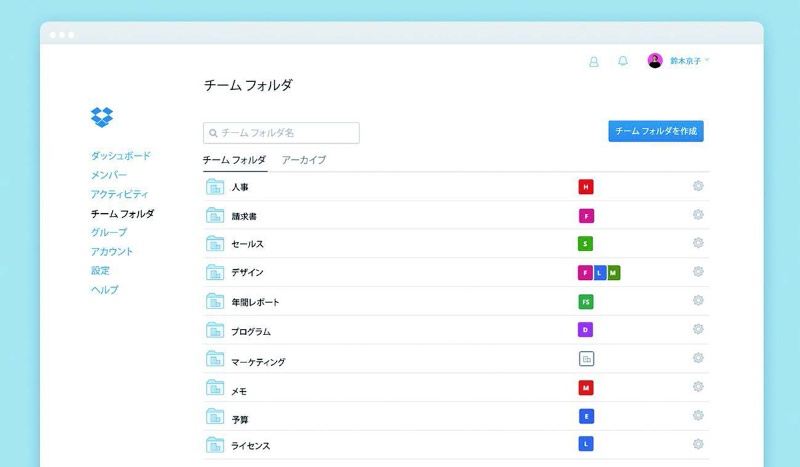Image resolution: width=800 pixels, height=467 pixels.
Task: Click the user avatar picture
Action: pyautogui.click(x=655, y=61)
